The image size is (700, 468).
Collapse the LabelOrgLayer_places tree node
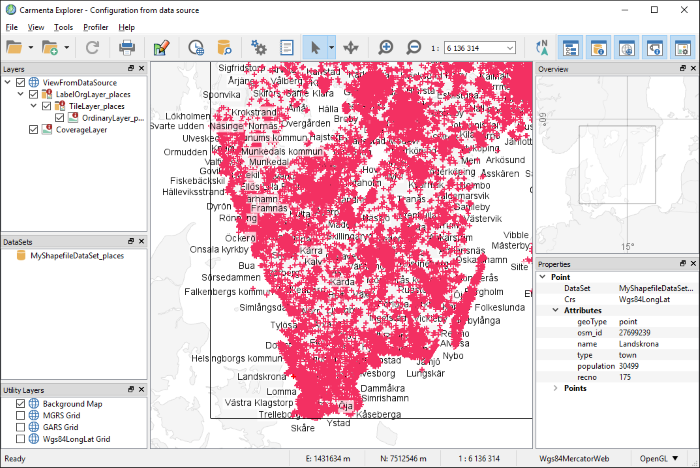click(21, 94)
